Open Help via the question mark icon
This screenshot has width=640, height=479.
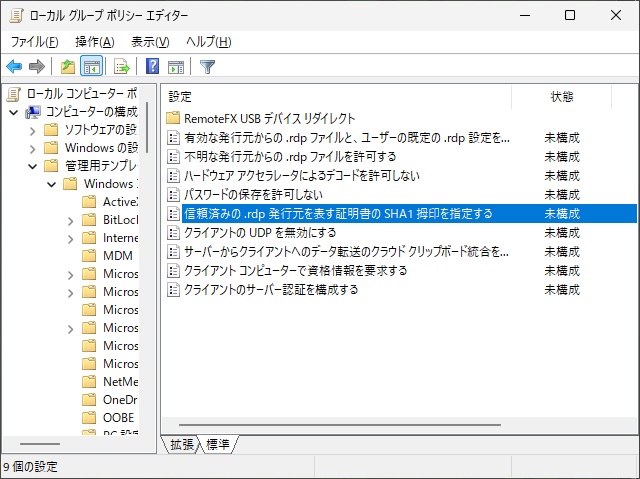point(153,67)
